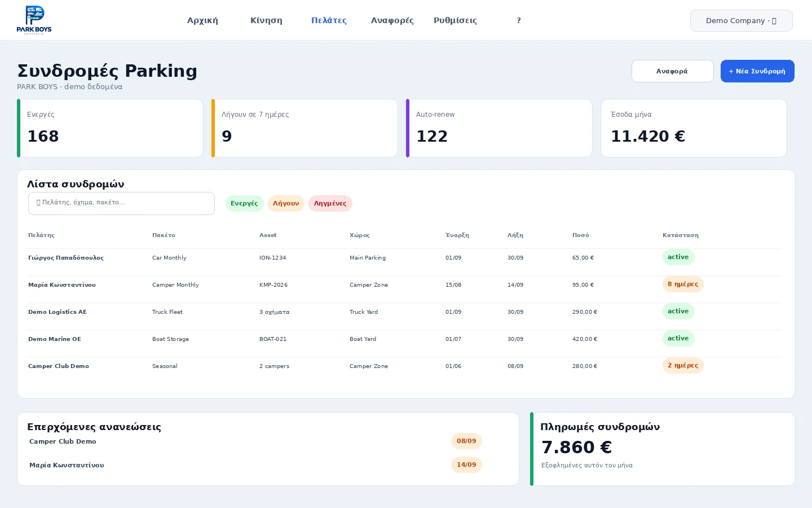Click the 8 ημέρες status badge
The height and width of the screenshot is (508, 812).
[x=683, y=284]
